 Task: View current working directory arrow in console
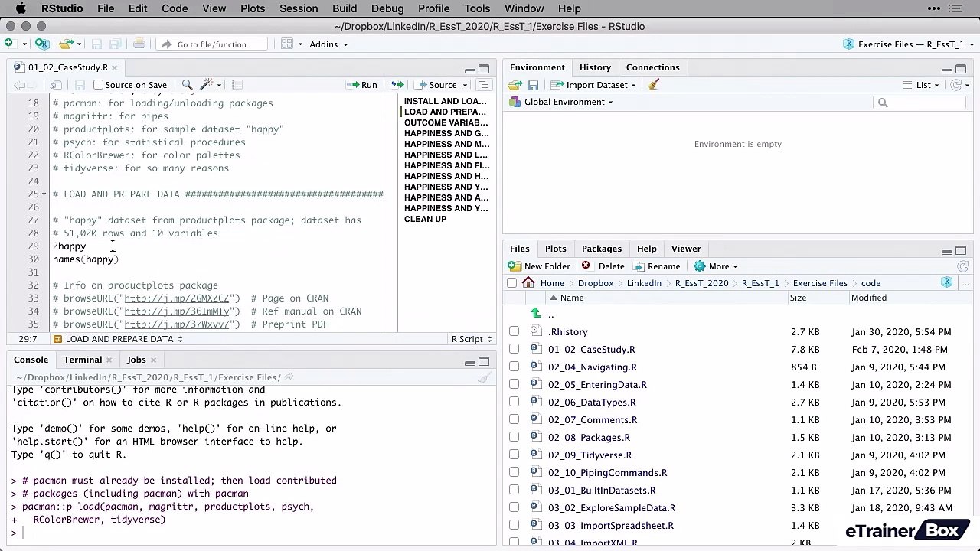[289, 377]
